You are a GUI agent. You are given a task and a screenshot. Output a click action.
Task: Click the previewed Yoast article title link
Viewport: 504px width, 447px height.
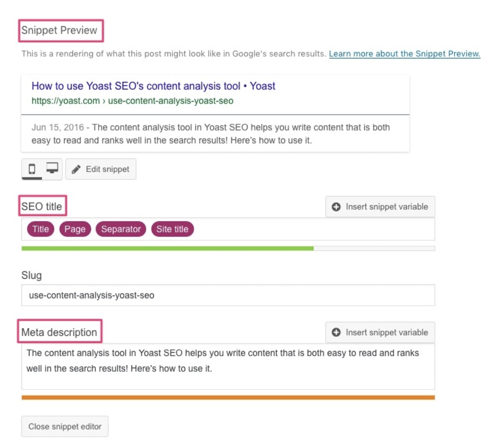[153, 86]
